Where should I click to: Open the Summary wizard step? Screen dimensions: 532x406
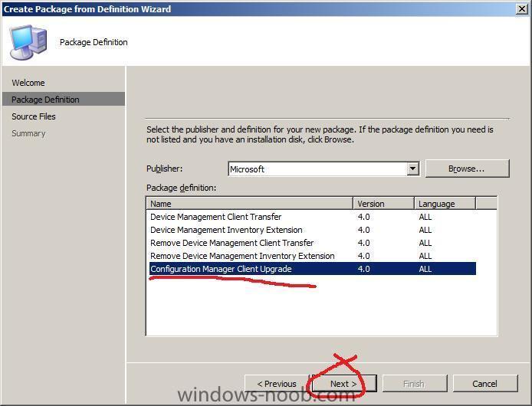[x=28, y=133]
